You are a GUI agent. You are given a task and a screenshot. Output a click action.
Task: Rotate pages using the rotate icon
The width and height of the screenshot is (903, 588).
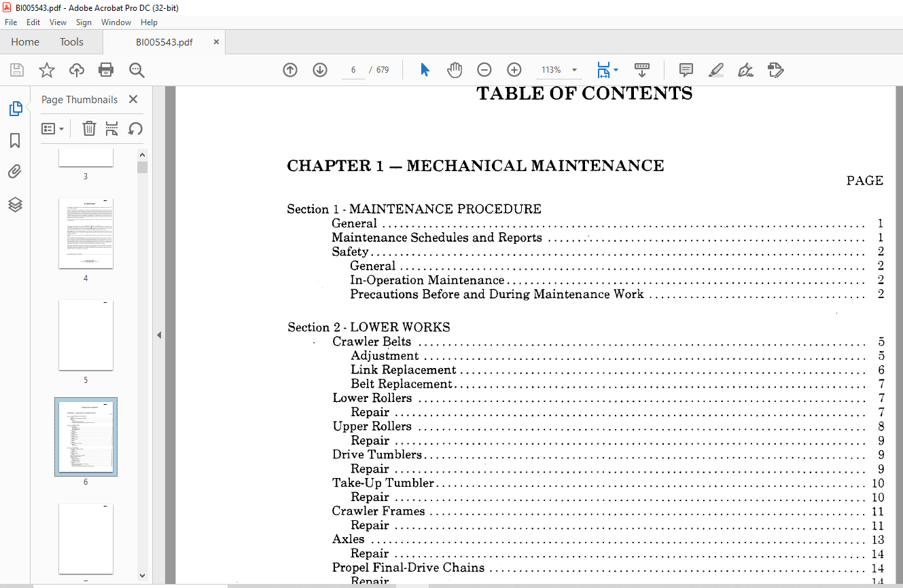tap(135, 128)
